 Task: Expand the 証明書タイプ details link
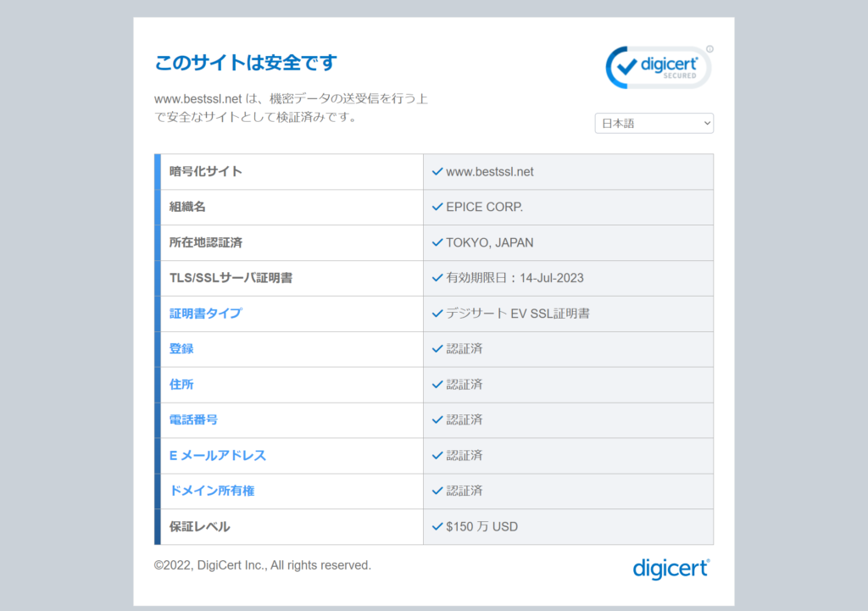pos(205,314)
